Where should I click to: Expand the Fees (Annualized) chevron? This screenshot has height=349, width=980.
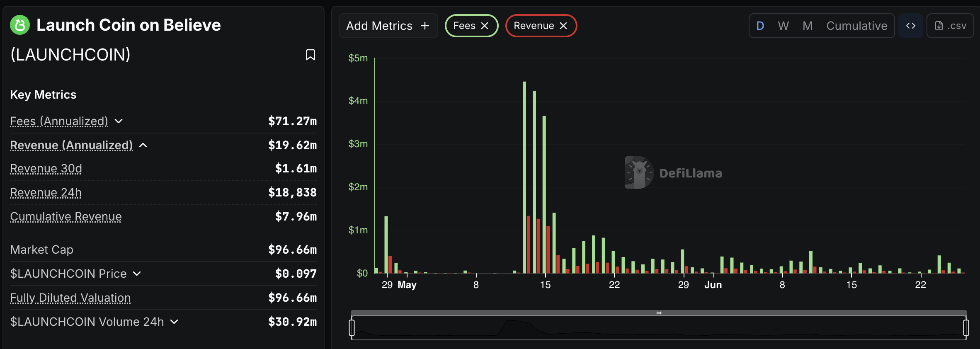coord(119,121)
